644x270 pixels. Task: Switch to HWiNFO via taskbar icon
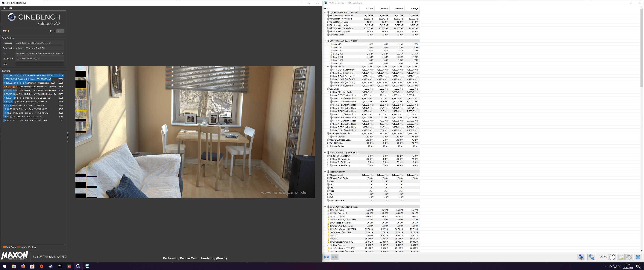[x=87, y=266]
